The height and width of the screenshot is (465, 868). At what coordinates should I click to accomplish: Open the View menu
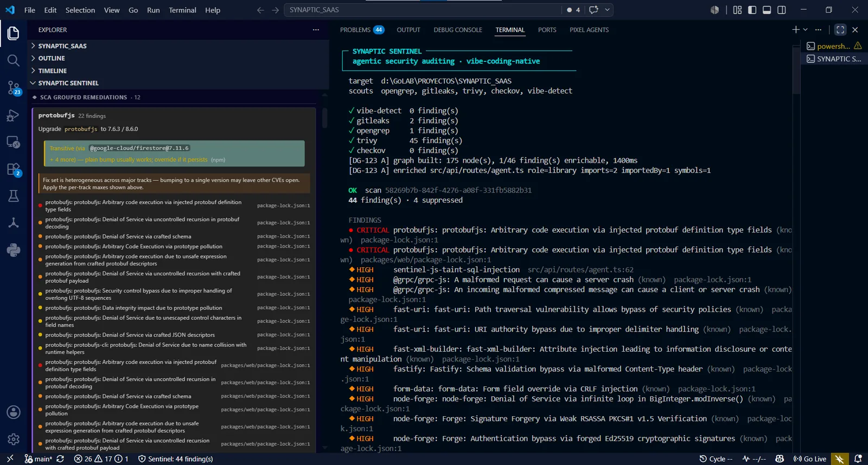pos(112,10)
